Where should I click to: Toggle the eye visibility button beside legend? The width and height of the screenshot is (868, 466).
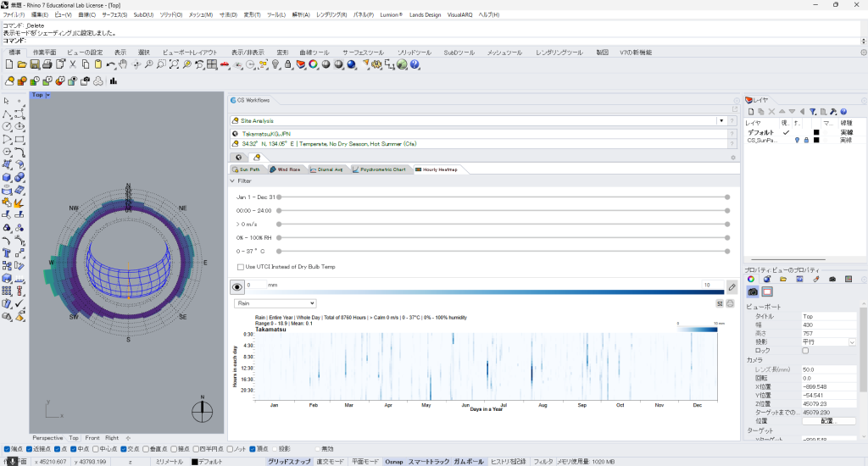pyautogui.click(x=237, y=287)
